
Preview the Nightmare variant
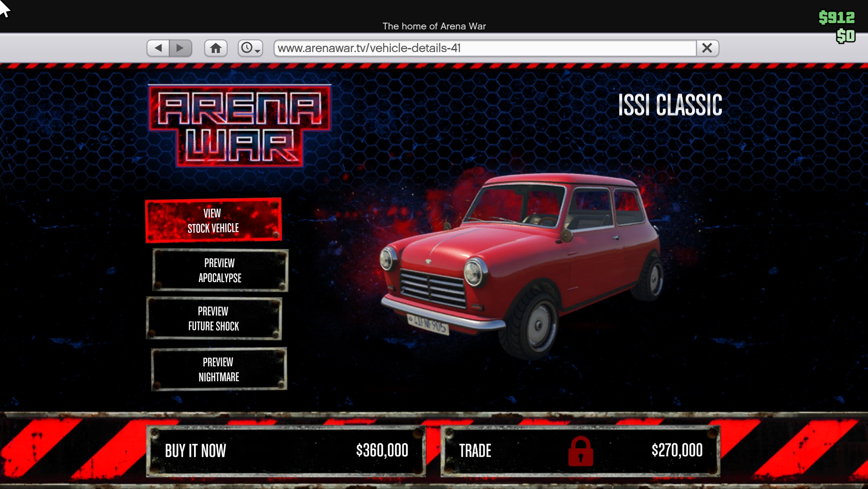click(x=219, y=369)
